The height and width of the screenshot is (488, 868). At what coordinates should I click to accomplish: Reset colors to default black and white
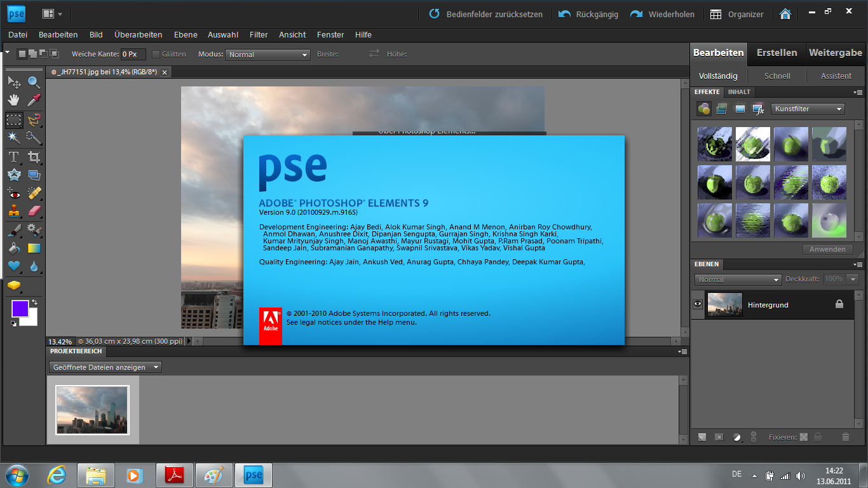(14, 324)
